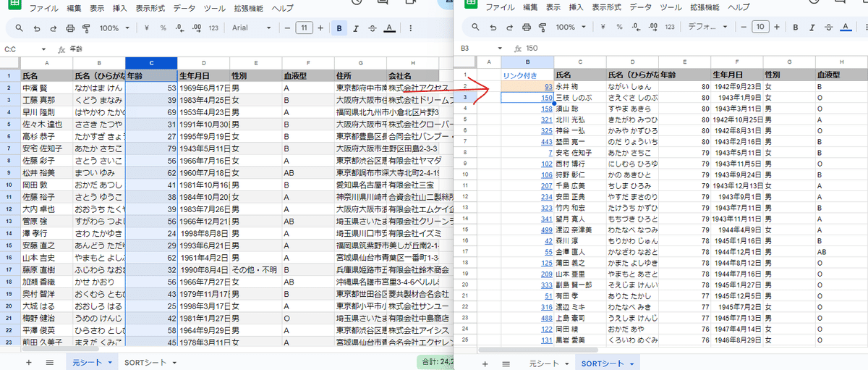Toggle strikethrough in the left window toolbar

[x=373, y=28]
